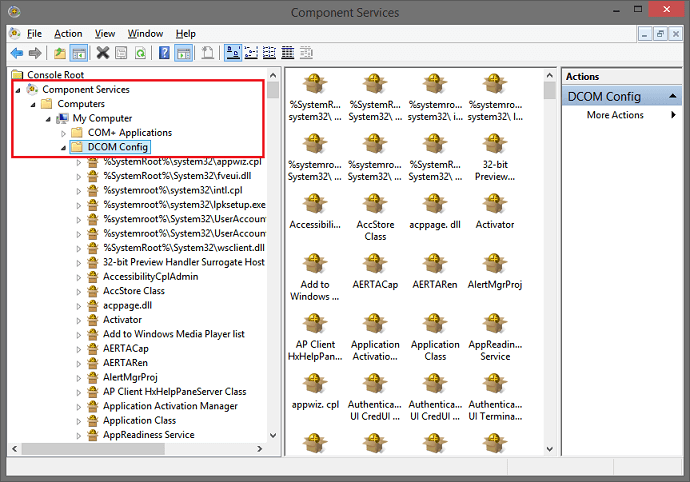This screenshot has height=482, width=690.
Task: Click the export list page icon
Action: [208, 53]
